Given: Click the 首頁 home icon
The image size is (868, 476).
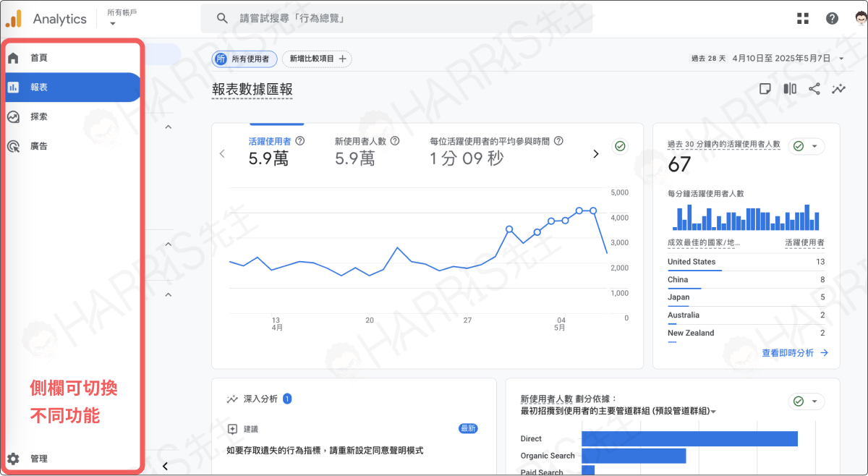Looking at the screenshot, I should point(13,58).
